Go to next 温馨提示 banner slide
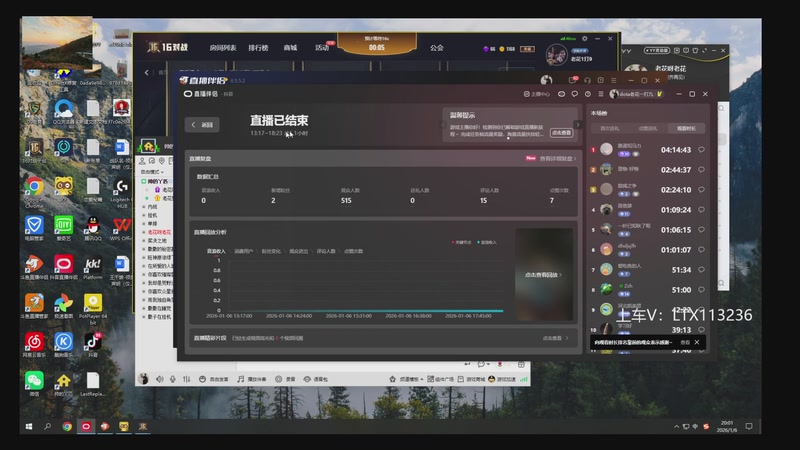Image resolution: width=800 pixels, height=450 pixels. coord(578,124)
